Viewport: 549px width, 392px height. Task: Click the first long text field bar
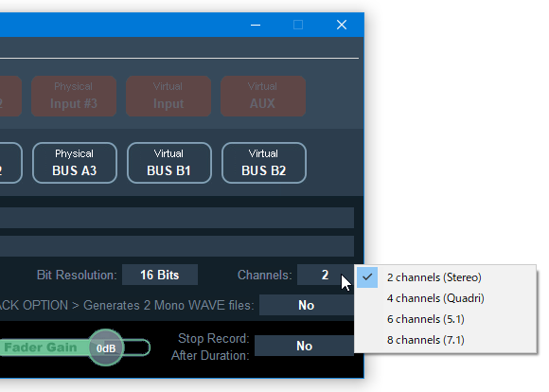click(177, 218)
